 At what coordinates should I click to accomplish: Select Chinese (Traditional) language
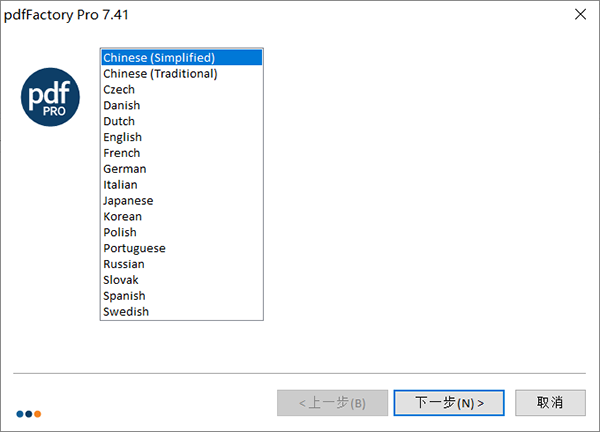click(182, 74)
